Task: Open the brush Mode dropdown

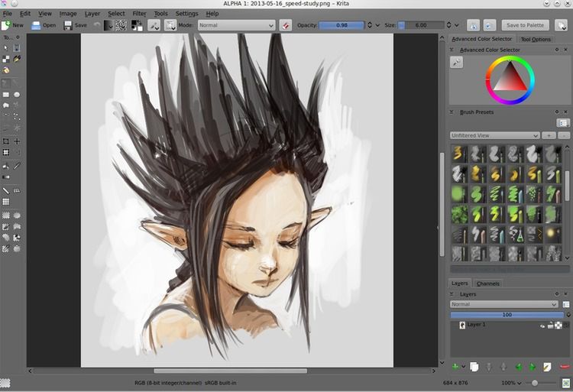Action: (236, 25)
